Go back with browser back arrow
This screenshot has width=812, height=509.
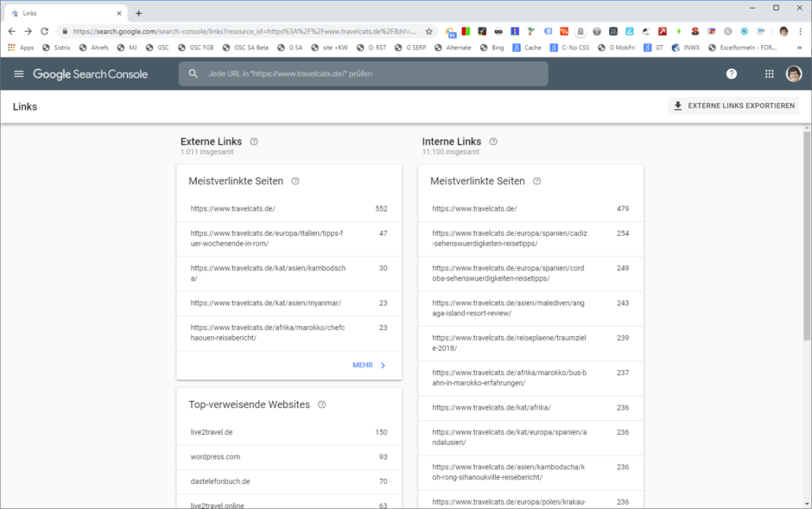11,31
